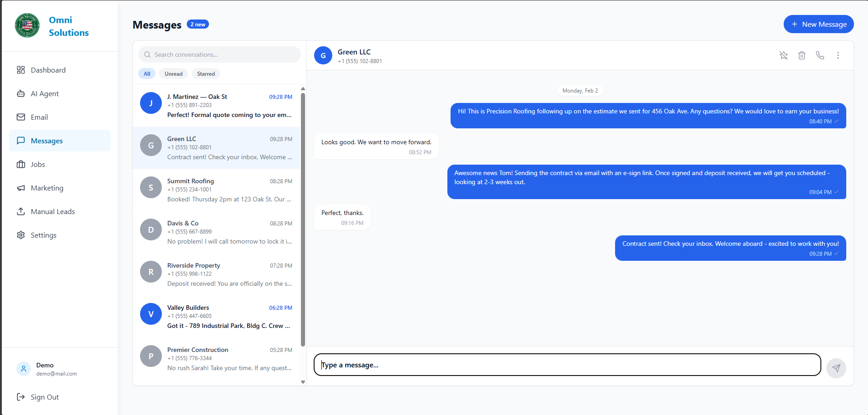868x415 pixels.
Task: Open the Dashboard menu item
Action: (48, 70)
